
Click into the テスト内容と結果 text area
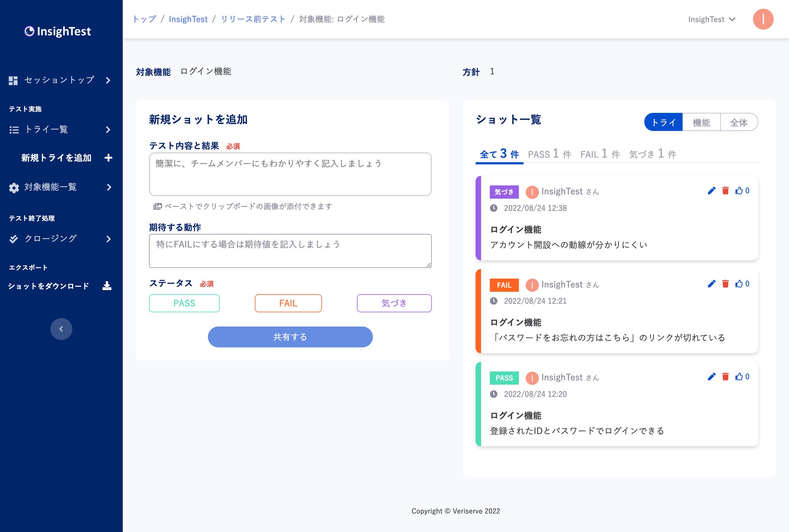(x=290, y=174)
